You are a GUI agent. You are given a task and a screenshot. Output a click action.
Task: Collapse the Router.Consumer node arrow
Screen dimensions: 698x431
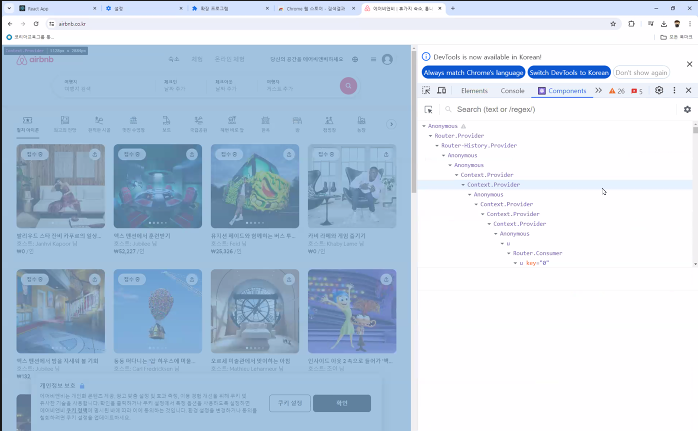[x=509, y=253]
